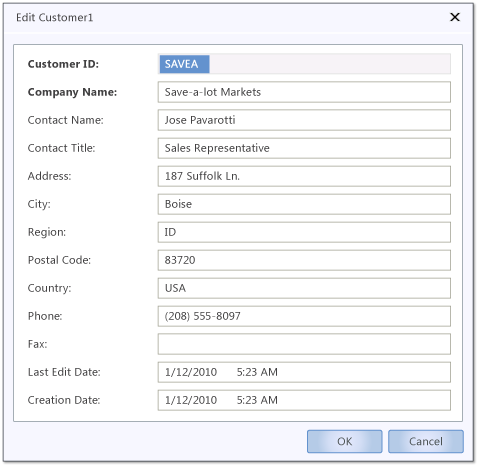
Task: Click the empty Fax field
Action: click(x=304, y=344)
